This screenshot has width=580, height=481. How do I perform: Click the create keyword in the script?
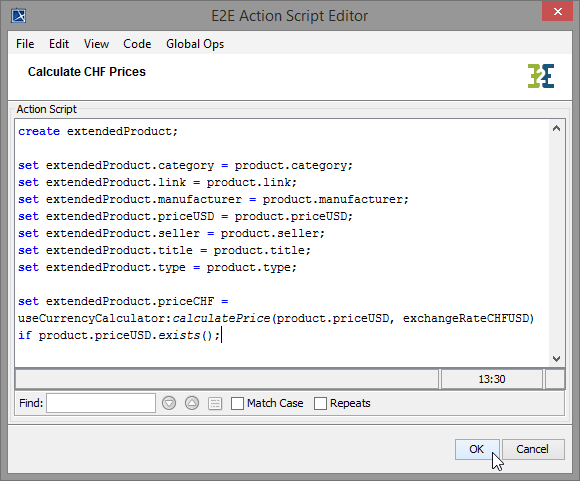(x=39, y=131)
